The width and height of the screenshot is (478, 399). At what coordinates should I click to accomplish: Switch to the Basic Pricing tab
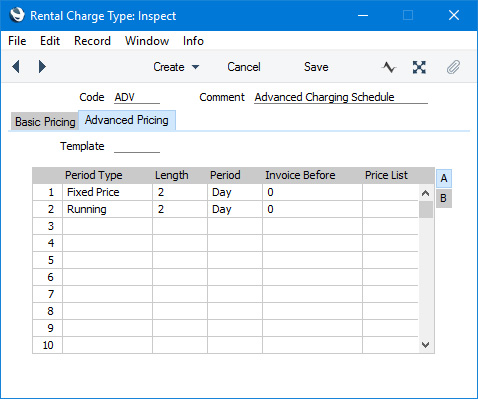(45, 122)
